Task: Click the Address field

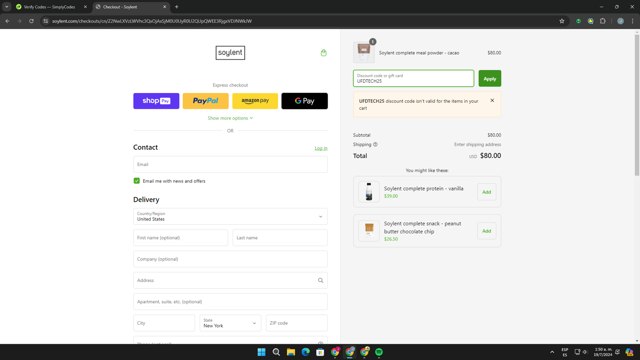Action: [230, 280]
